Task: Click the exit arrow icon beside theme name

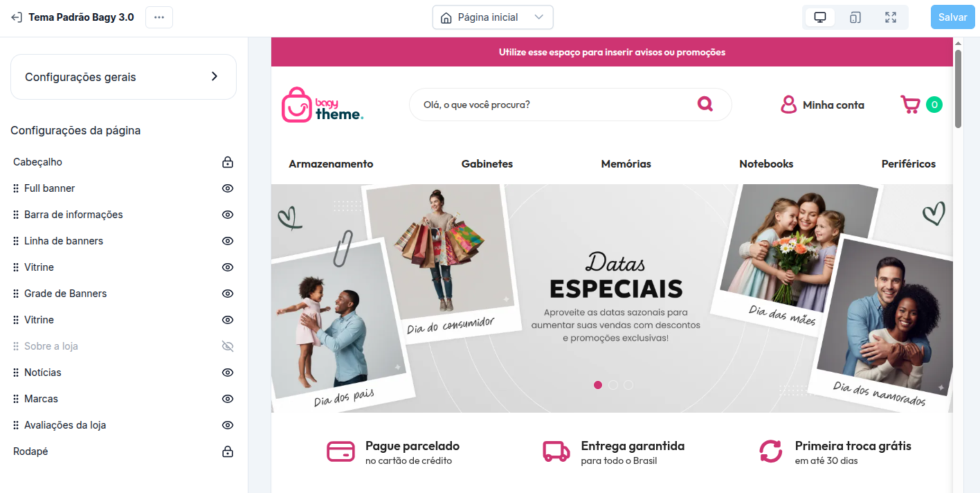Action: coord(17,17)
